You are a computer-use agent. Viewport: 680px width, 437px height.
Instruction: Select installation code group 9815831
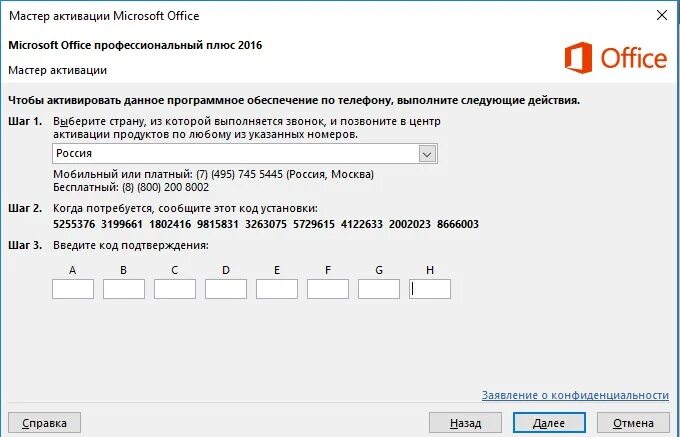coord(218,224)
